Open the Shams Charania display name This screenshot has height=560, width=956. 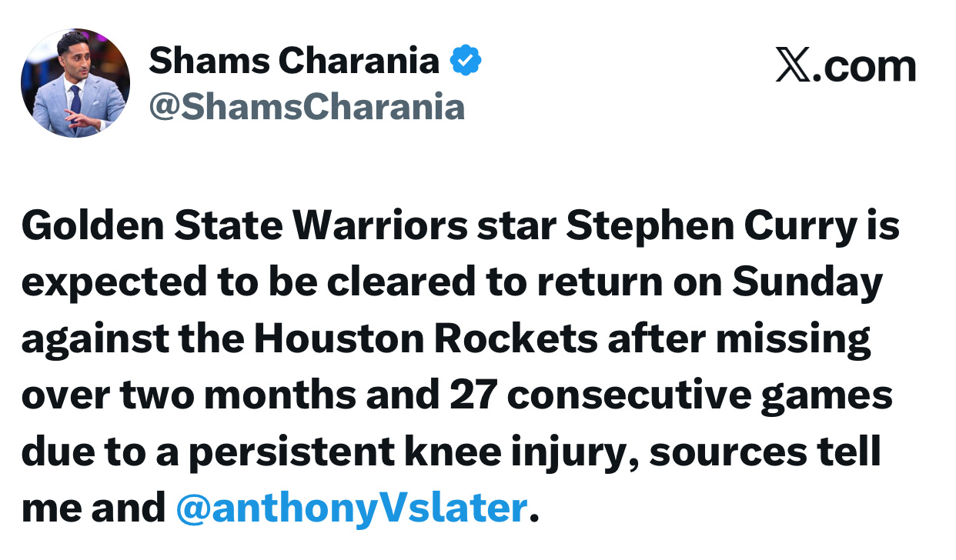click(294, 61)
